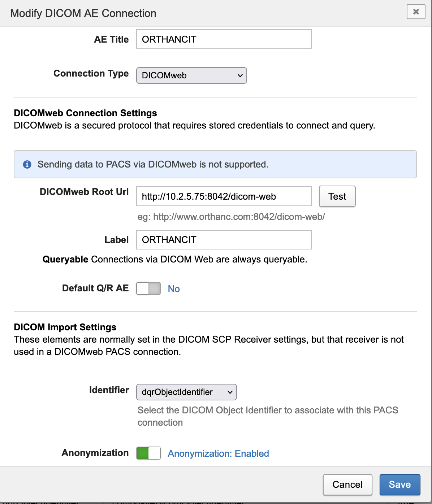Click the example orthanc URL hint text

click(231, 217)
